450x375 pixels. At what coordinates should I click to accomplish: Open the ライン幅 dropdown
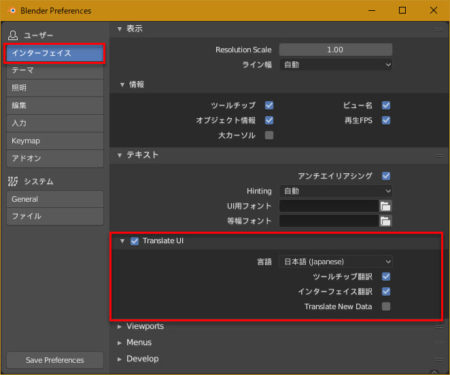click(336, 65)
